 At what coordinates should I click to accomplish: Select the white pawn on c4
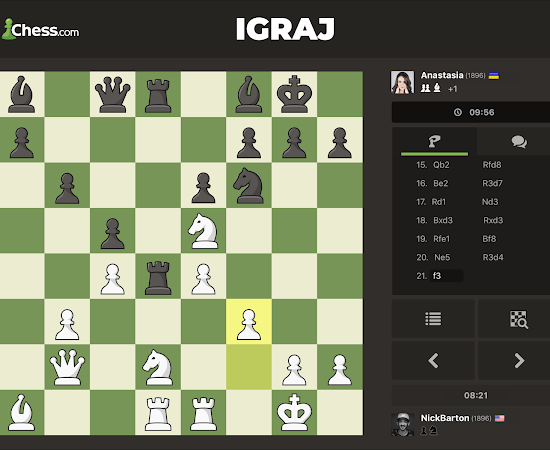point(112,279)
